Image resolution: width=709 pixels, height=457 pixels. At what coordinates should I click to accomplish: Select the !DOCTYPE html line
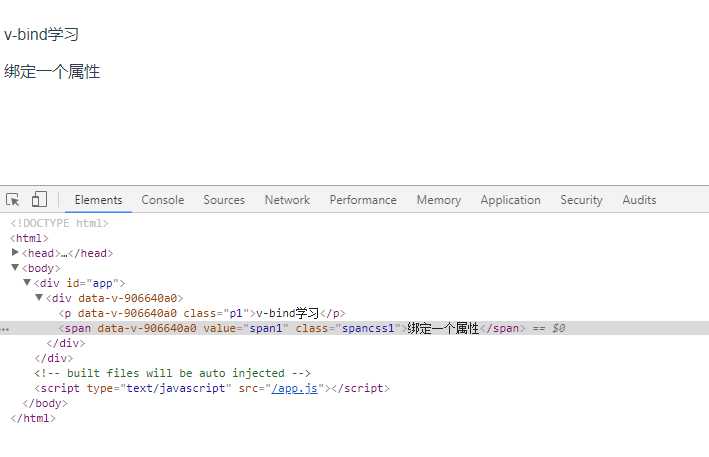click(59, 223)
